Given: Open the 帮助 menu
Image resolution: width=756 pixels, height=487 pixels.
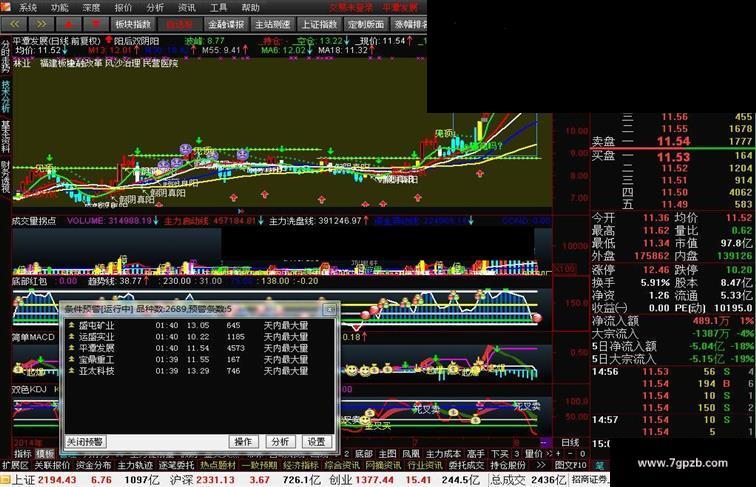Looking at the screenshot, I should 250,7.
